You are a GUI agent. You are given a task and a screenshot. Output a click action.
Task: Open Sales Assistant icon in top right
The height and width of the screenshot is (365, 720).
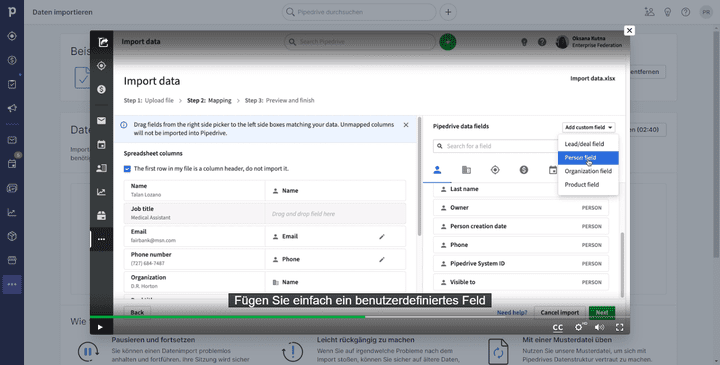click(649, 12)
